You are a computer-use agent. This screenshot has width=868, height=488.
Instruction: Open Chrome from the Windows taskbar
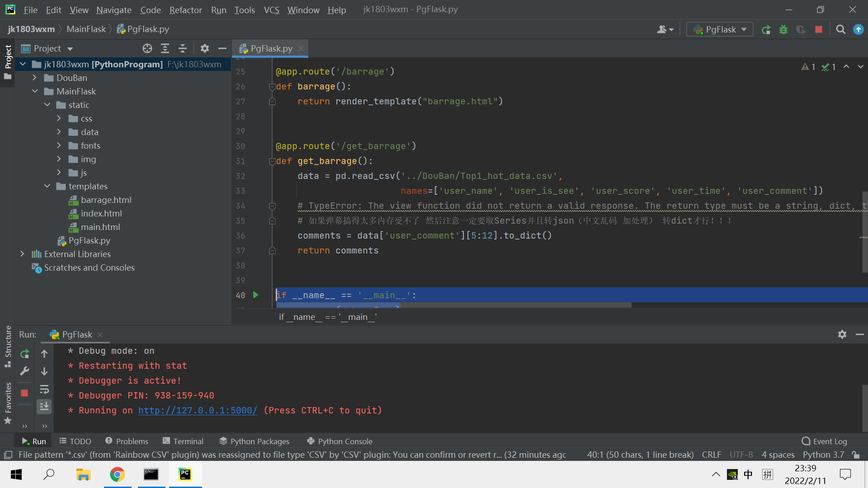click(117, 474)
